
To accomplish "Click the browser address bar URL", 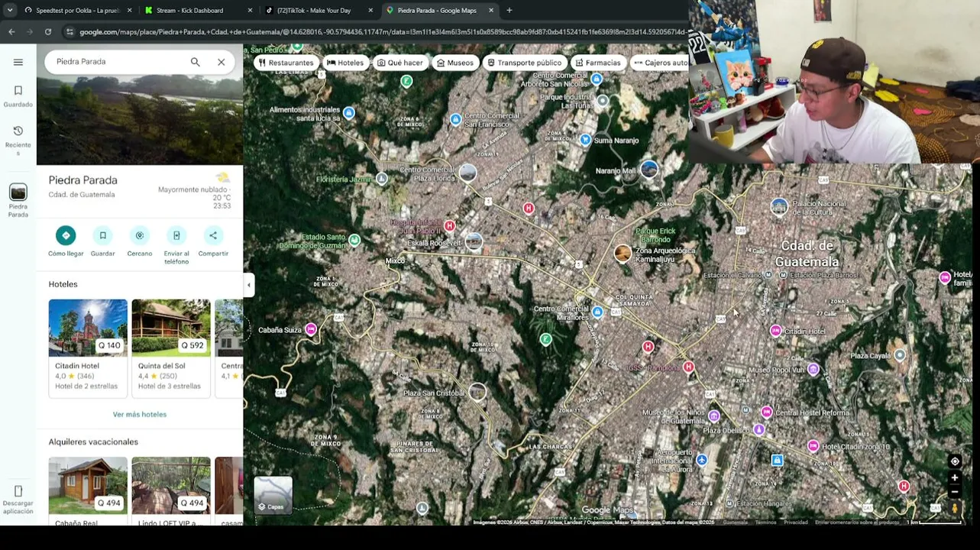I will (x=382, y=32).
